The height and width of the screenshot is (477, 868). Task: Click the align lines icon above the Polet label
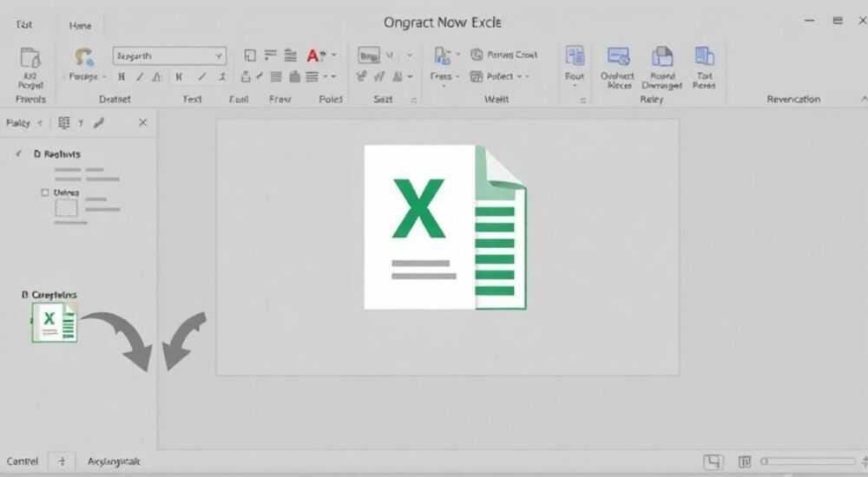pos(312,76)
